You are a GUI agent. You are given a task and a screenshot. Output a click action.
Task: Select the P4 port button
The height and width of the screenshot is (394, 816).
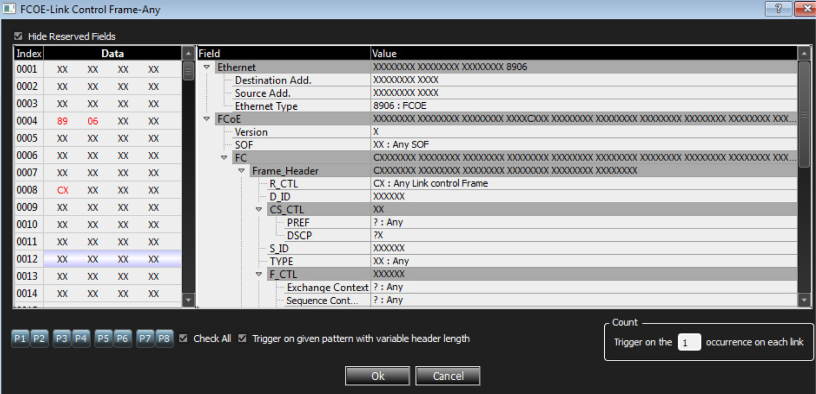pos(81,339)
